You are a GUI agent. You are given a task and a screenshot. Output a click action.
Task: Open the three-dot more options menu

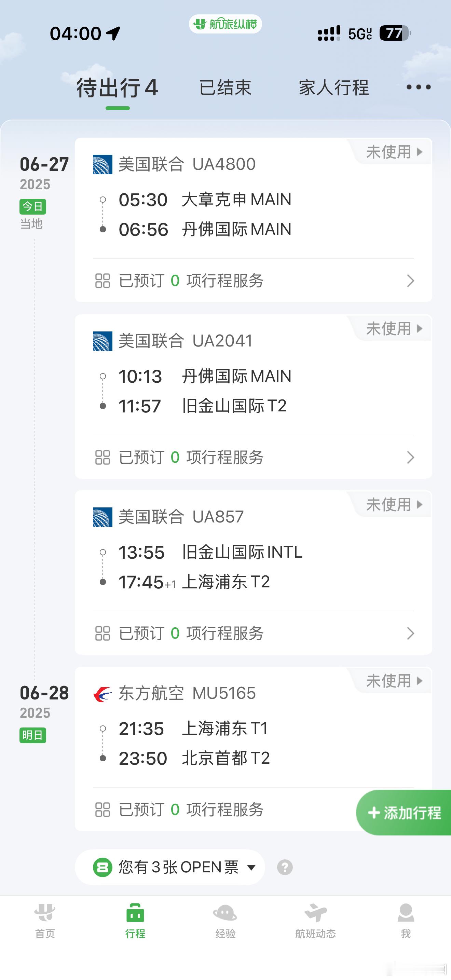pos(418,87)
